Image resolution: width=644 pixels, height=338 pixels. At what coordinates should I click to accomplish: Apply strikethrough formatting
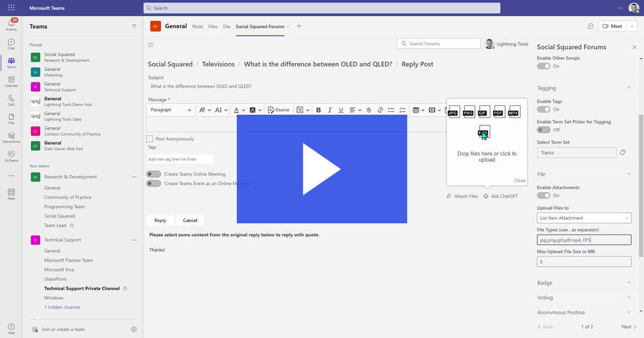point(369,110)
